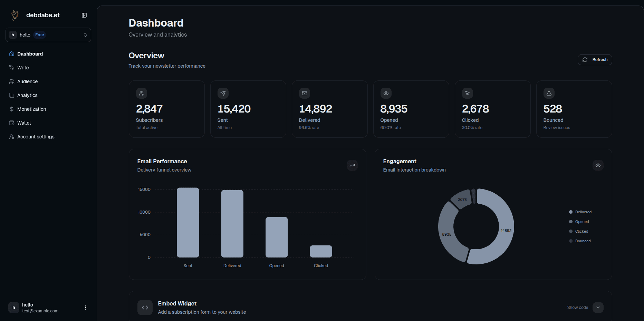Expand the Show code dropdown
This screenshot has height=321, width=644.
pos(598,307)
